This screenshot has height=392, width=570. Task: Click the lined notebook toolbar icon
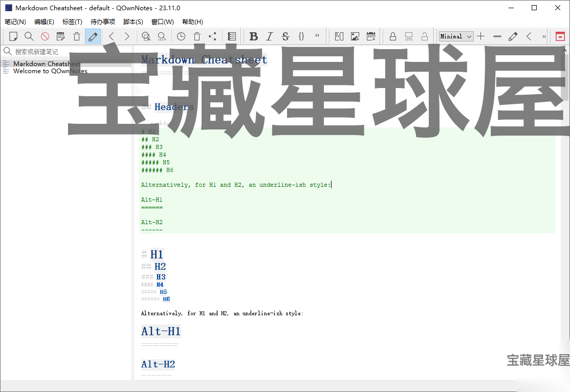232,36
